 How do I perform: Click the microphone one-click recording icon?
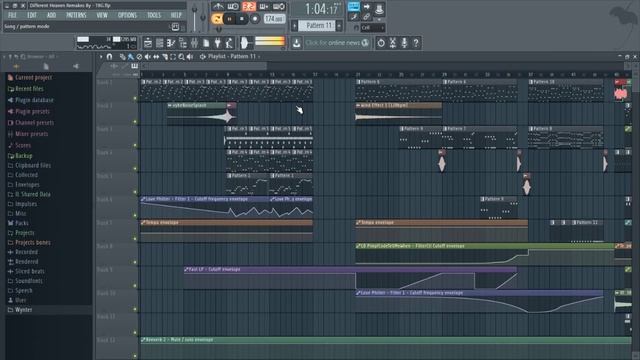point(404,43)
